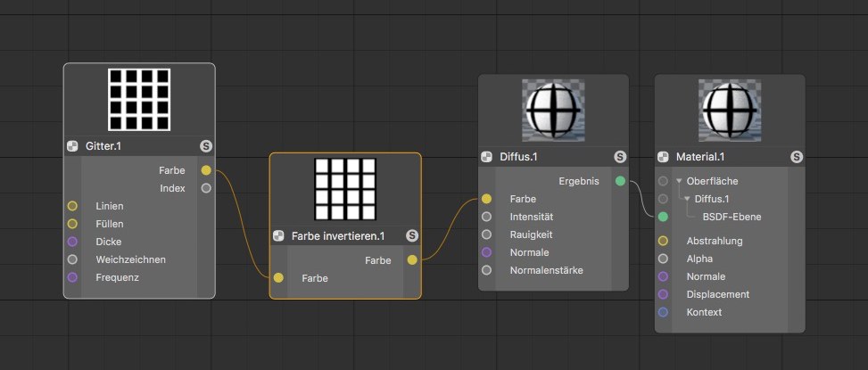Click the preview icon left of Farbe invertieren.1
868x370 pixels.
click(278, 236)
